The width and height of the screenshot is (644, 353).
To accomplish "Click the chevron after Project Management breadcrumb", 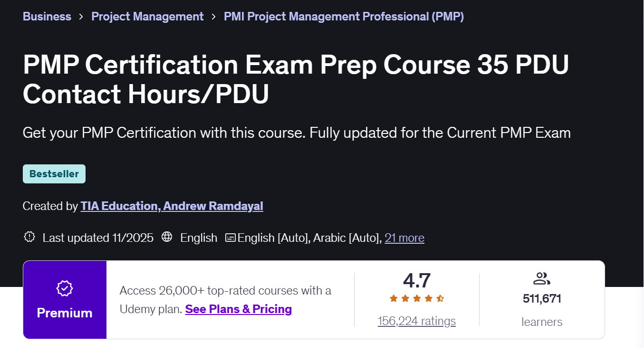I will [214, 17].
